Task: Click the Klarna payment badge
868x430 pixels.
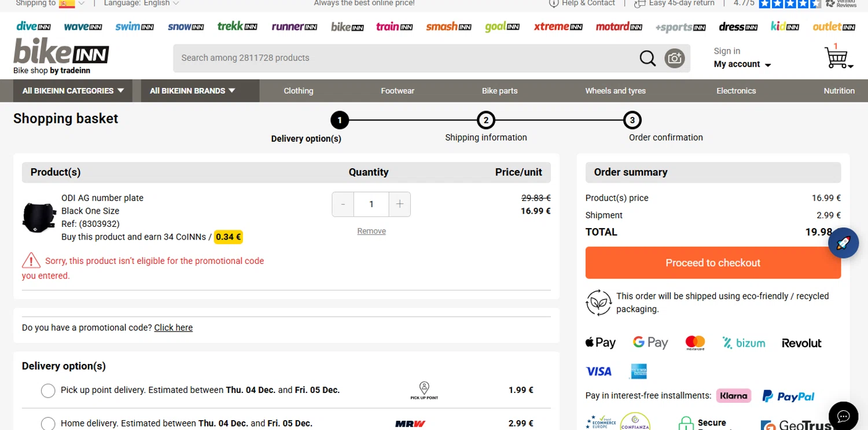Action: point(734,396)
